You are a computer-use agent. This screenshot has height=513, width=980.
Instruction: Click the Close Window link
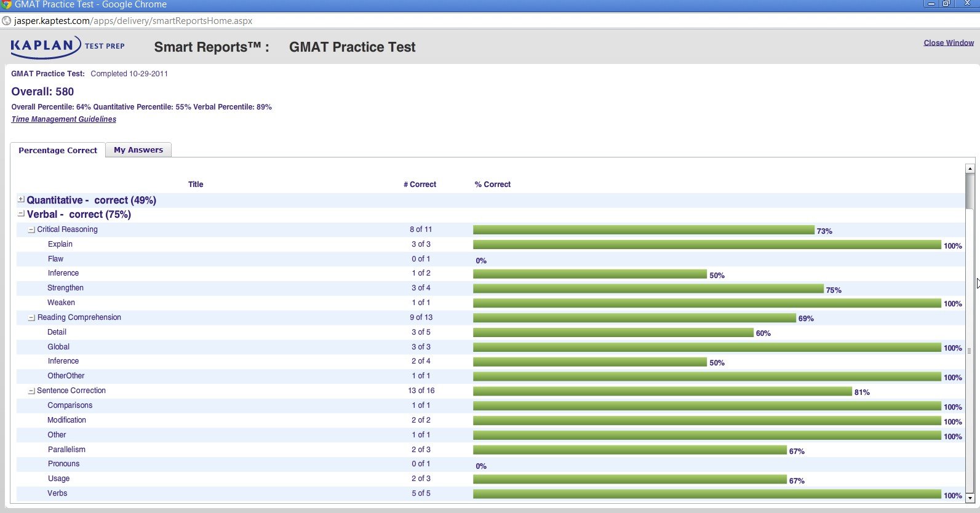[948, 43]
